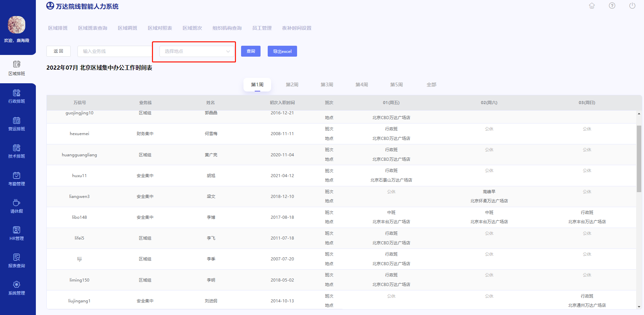
Task: Select the 第5周 tab
Action: (x=396, y=85)
